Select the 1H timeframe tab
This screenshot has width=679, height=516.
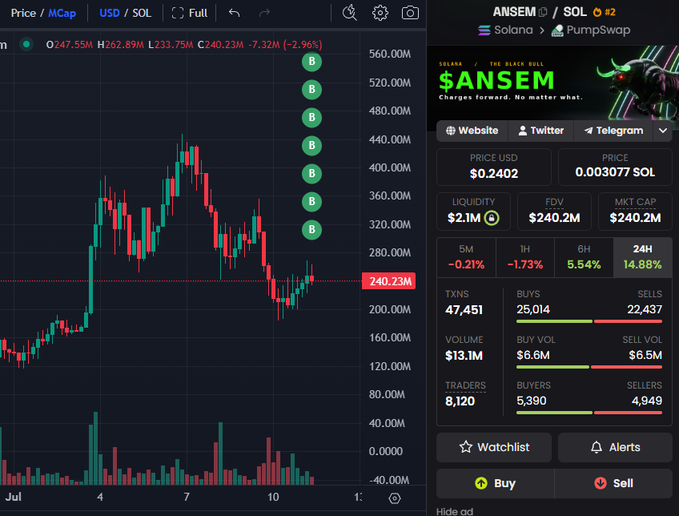525,257
